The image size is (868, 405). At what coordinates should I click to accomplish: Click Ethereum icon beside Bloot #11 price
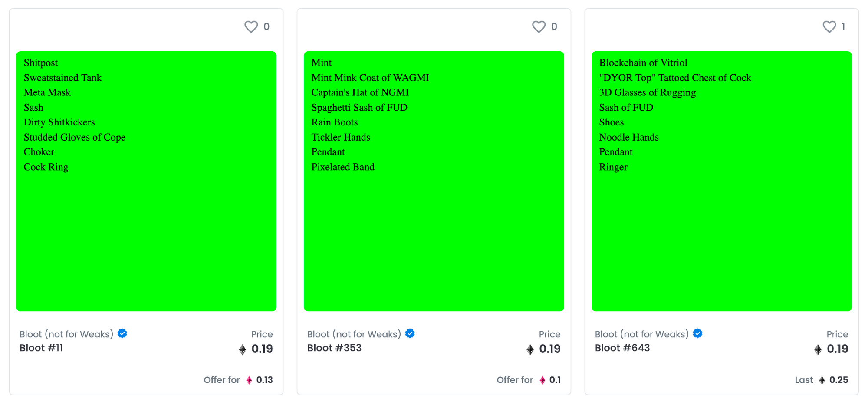[x=243, y=349]
